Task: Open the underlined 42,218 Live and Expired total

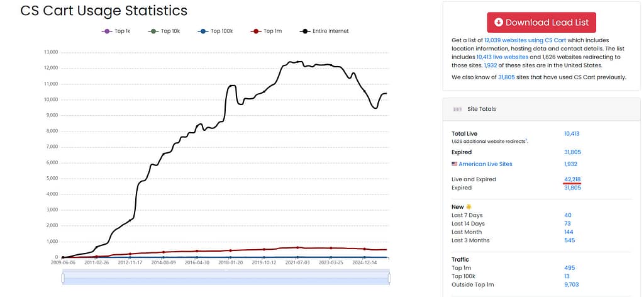Action: 572,179
